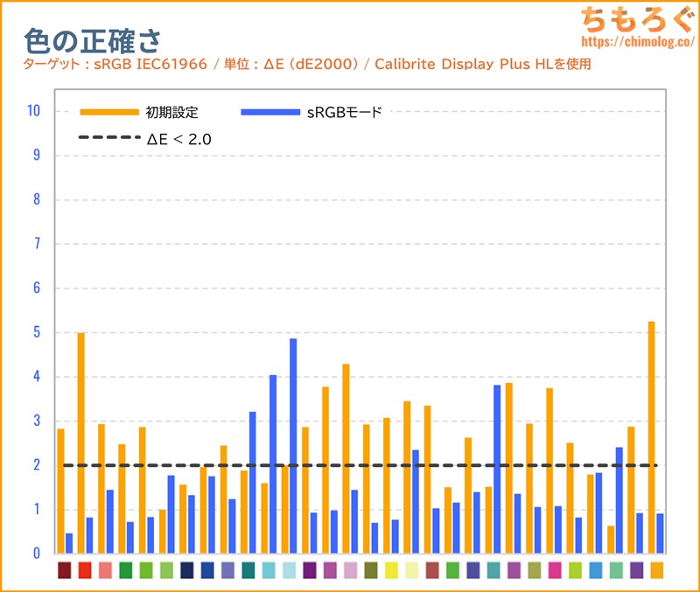The image size is (700, 592).
Task: Click the tallest blue sRGB bar
Action: 293,446
